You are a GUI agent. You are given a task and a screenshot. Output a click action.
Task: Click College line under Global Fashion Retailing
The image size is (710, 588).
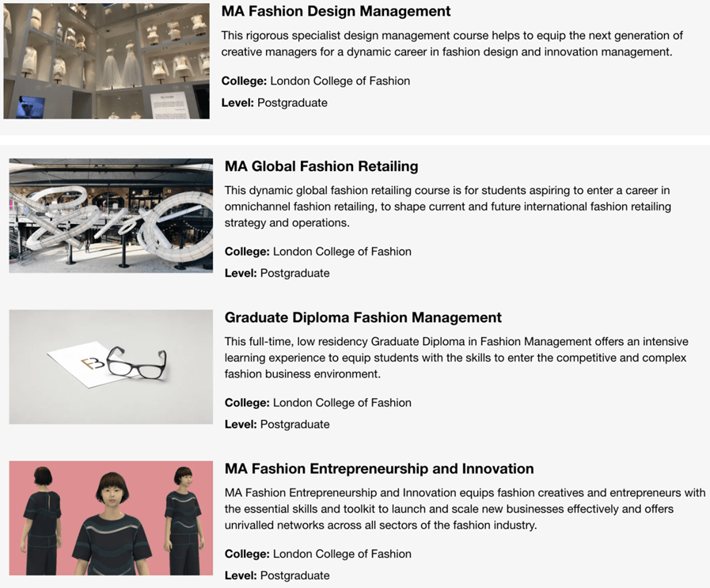click(x=318, y=252)
